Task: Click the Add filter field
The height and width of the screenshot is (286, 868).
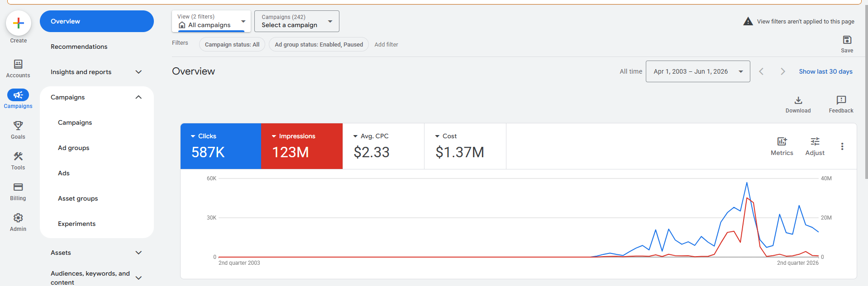Action: (x=386, y=44)
